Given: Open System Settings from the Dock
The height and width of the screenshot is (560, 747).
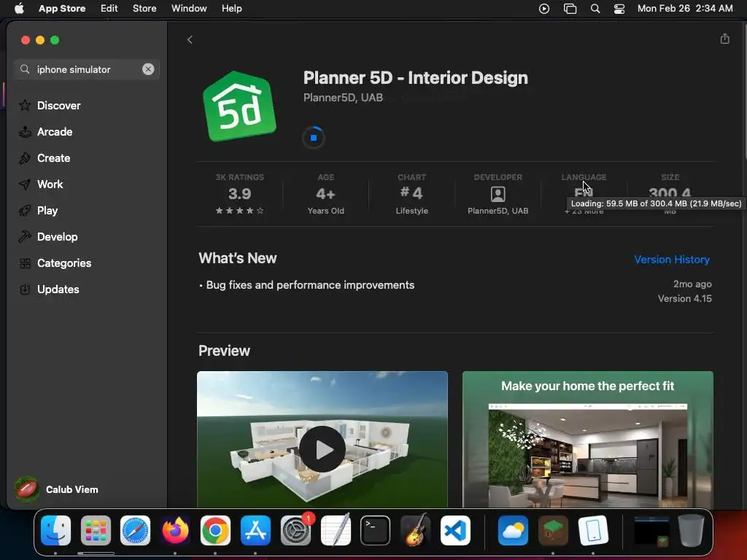Looking at the screenshot, I should (x=296, y=530).
